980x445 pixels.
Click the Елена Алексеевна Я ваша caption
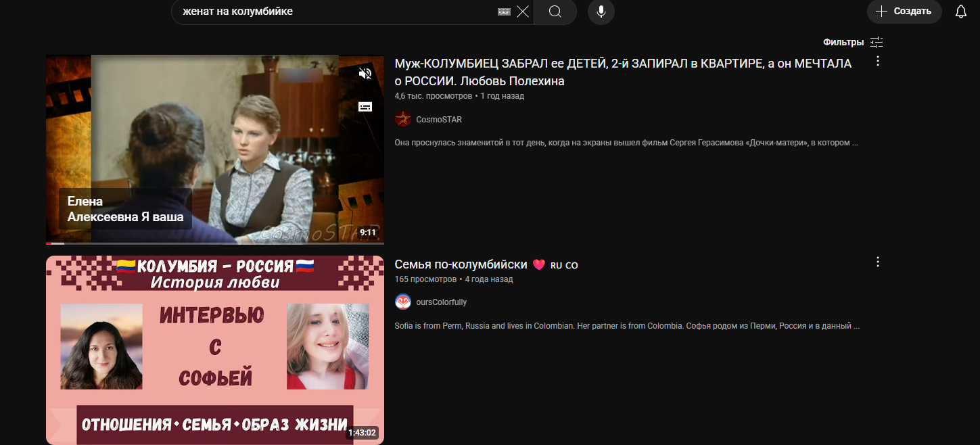pos(125,209)
